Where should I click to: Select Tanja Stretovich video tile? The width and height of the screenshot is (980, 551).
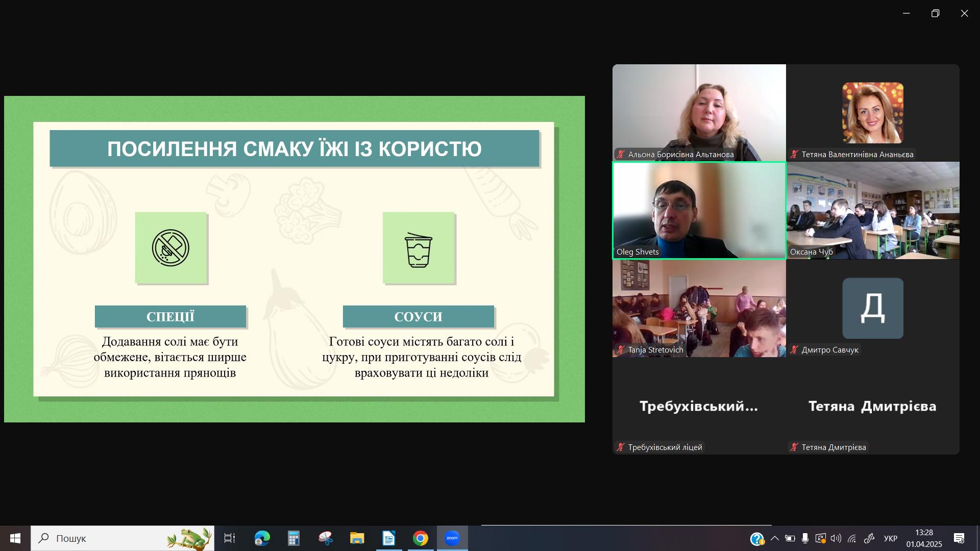click(699, 308)
